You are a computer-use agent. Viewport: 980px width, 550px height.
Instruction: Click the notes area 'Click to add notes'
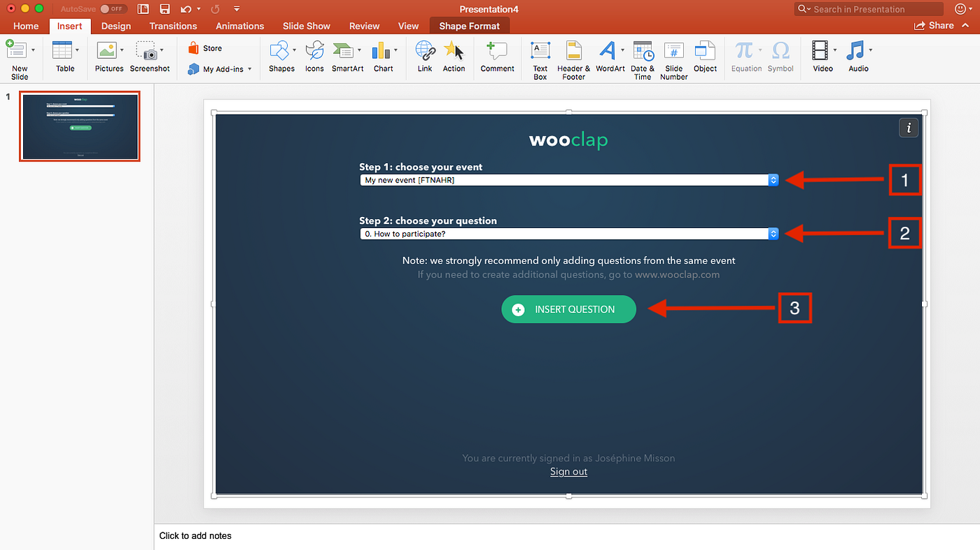tap(195, 536)
